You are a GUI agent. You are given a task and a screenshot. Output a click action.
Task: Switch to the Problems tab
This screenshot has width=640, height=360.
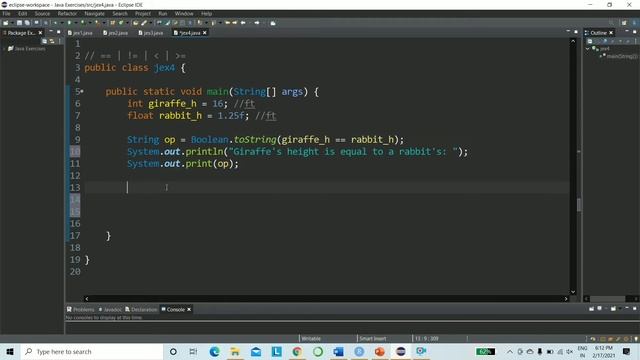[x=81, y=309]
